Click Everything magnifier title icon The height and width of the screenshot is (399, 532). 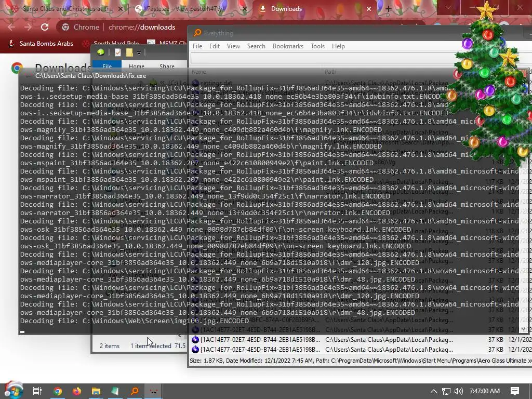click(197, 33)
